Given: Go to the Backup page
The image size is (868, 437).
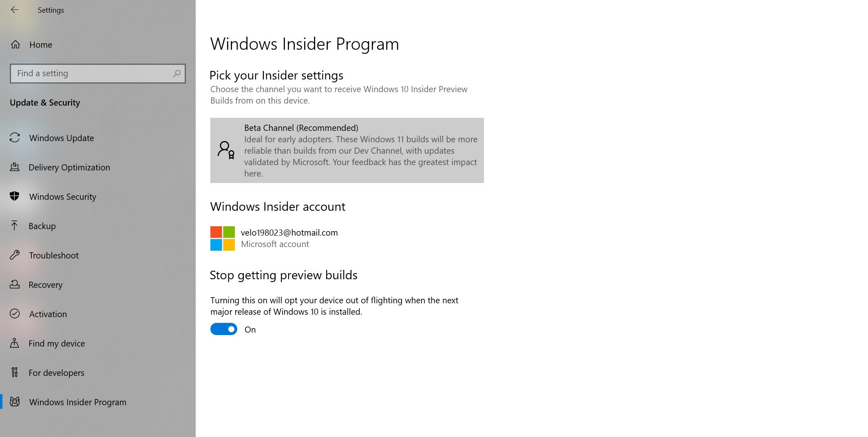Looking at the screenshot, I should click(42, 226).
